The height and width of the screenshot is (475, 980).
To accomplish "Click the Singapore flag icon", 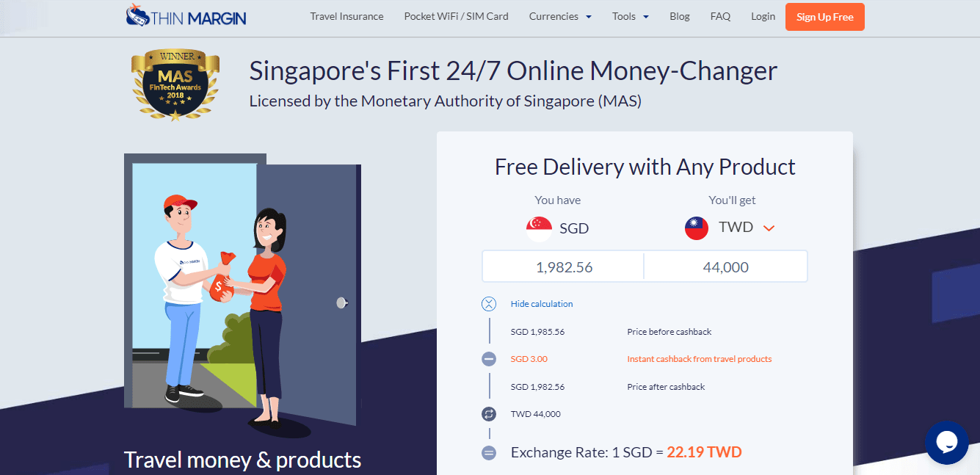I will pyautogui.click(x=539, y=228).
